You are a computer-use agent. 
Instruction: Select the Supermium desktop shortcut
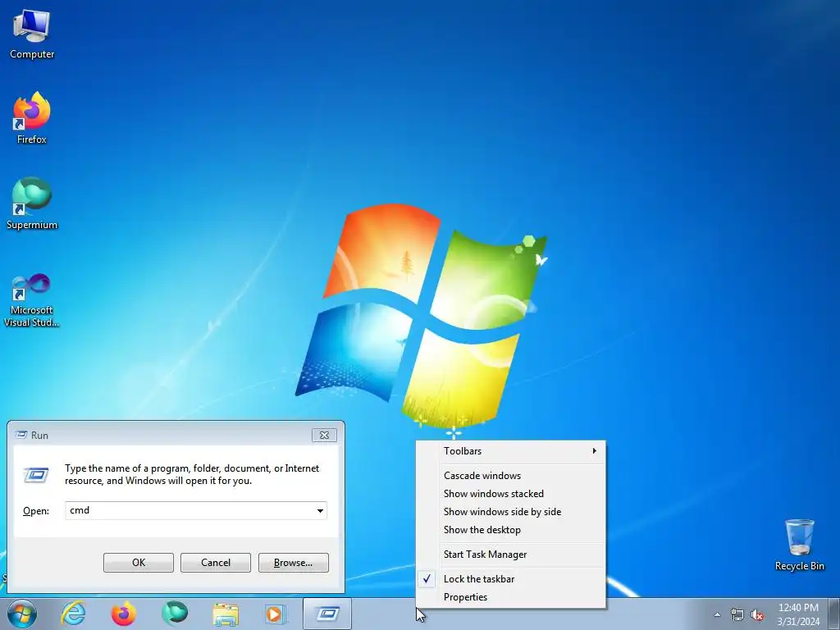32,203
